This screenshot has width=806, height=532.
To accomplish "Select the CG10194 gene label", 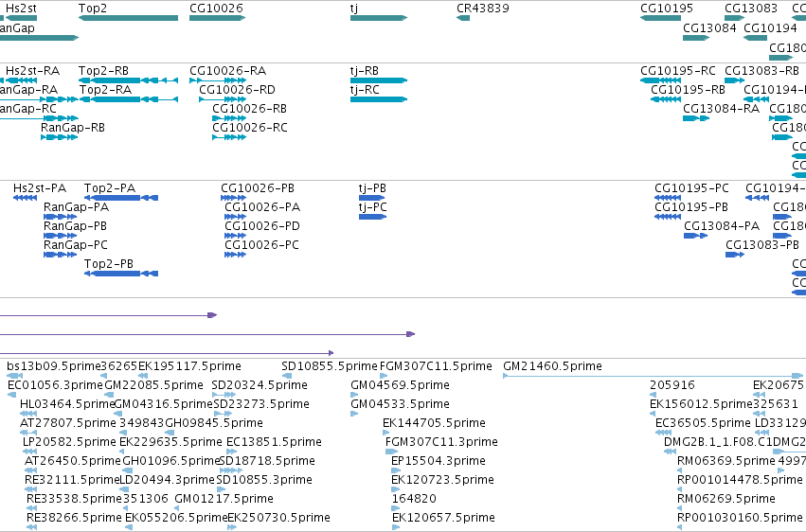I will 770,27.
